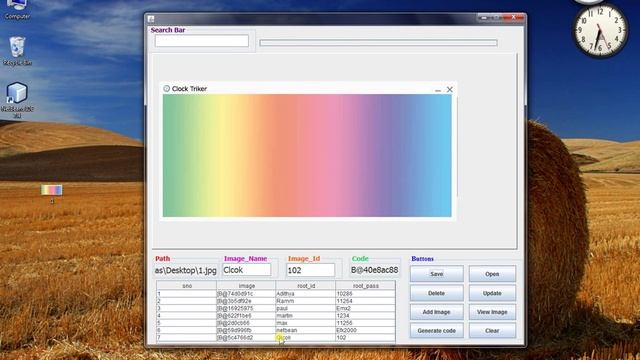The image size is (640, 360).
Task: Select the table cell paul
Action: [x=306, y=308]
